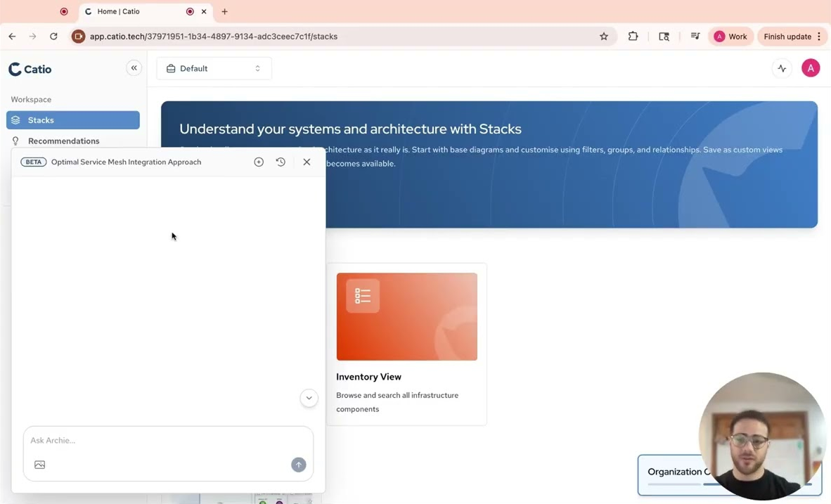The image size is (831, 504).
Task: Switch to the first recording tab
Action: tap(64, 12)
